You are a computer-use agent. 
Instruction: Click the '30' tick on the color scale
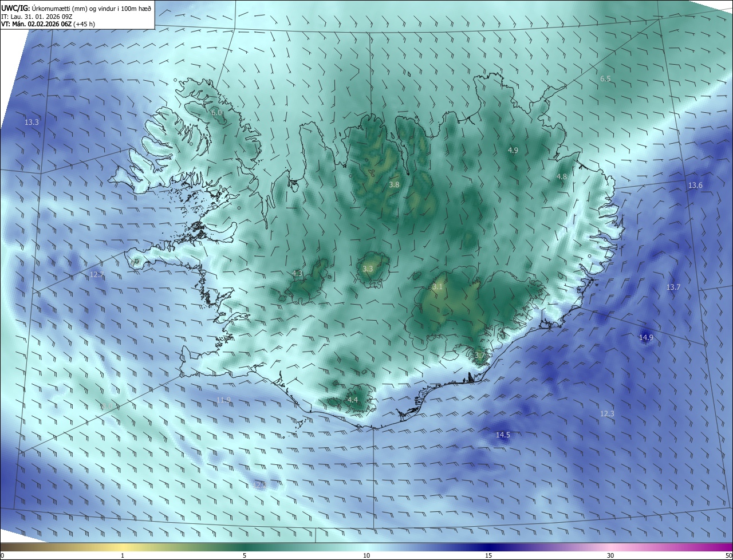pyautogui.click(x=610, y=555)
